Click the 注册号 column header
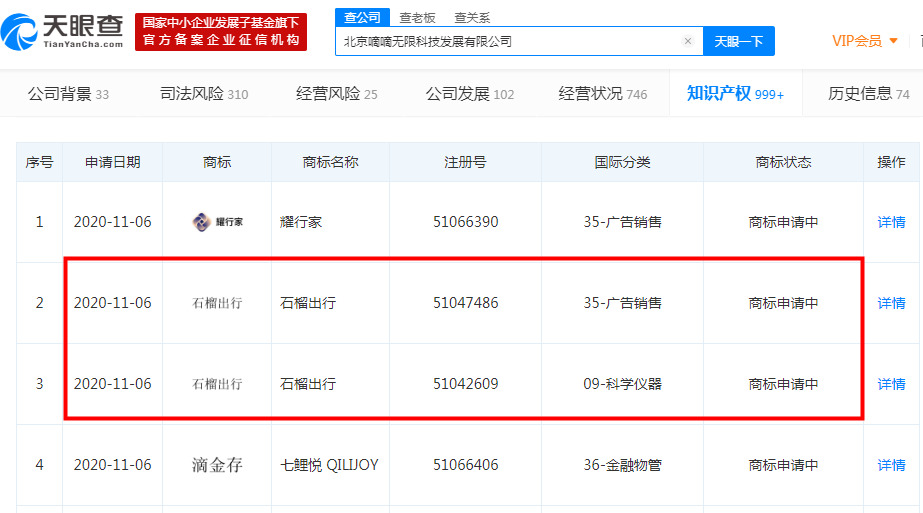This screenshot has height=513, width=923. point(465,162)
